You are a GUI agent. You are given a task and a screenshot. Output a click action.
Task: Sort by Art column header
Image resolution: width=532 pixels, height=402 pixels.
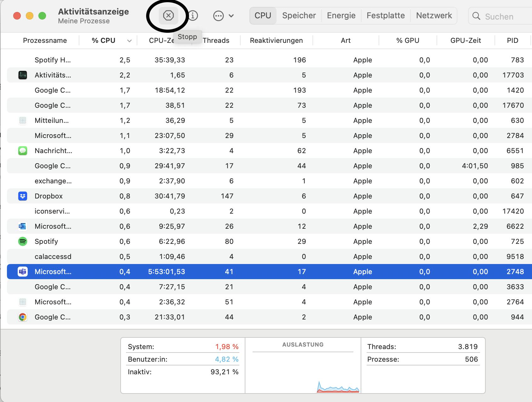pos(346,40)
